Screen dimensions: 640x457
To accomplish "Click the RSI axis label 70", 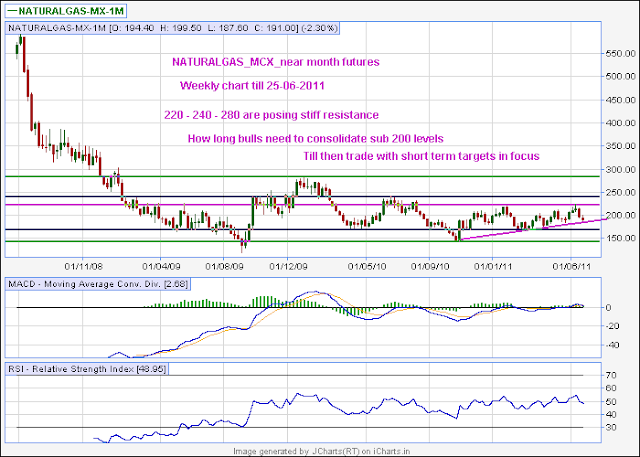I will pyautogui.click(x=611, y=375).
